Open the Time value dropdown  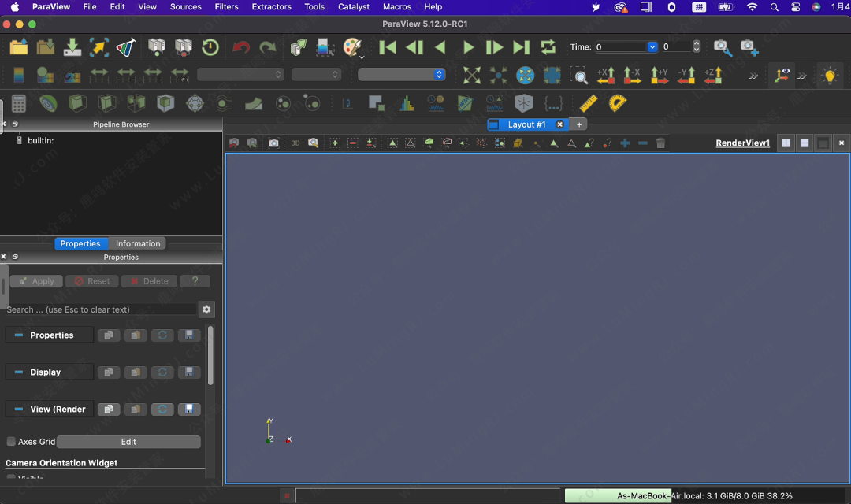click(652, 47)
